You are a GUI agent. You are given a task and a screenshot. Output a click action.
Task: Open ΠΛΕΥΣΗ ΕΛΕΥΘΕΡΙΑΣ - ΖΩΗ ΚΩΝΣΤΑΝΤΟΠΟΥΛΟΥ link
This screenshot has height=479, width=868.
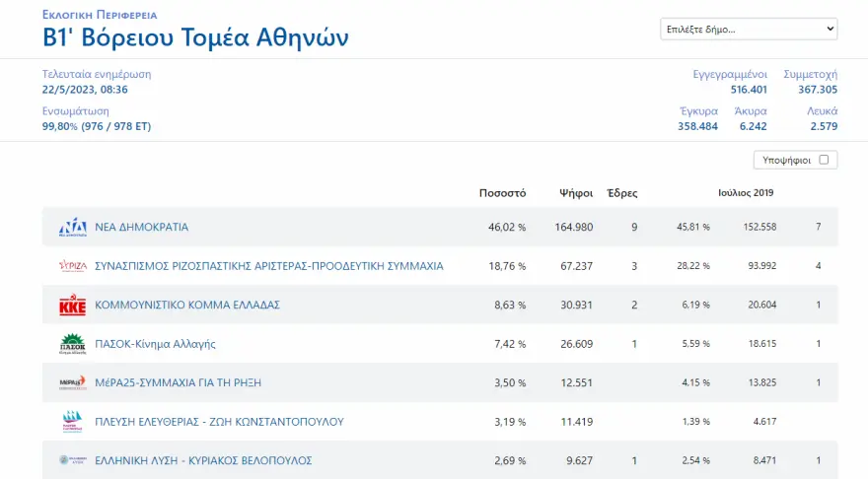219,422
